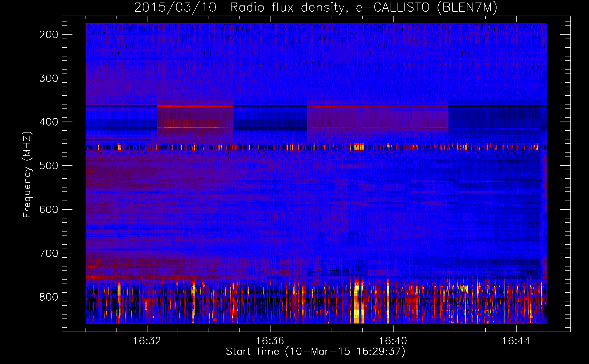The height and width of the screenshot is (364, 589).
Task: Click the 16:44 time tick label
Action: (516, 341)
